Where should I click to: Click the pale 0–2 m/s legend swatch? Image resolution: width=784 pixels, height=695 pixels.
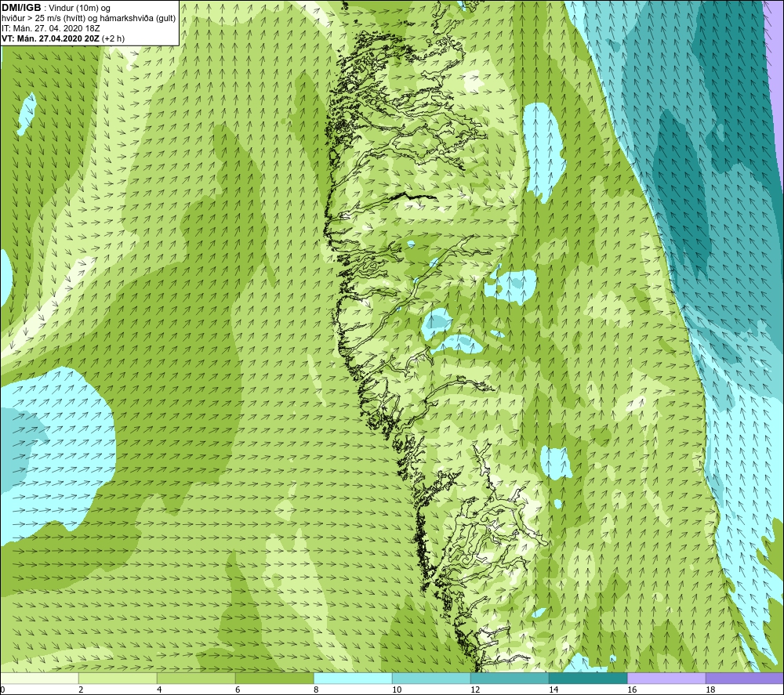pyautogui.click(x=39, y=678)
